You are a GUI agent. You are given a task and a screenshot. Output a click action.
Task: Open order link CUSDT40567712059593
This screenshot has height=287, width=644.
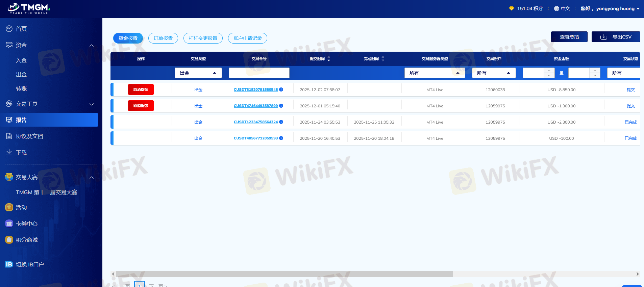[256, 138]
